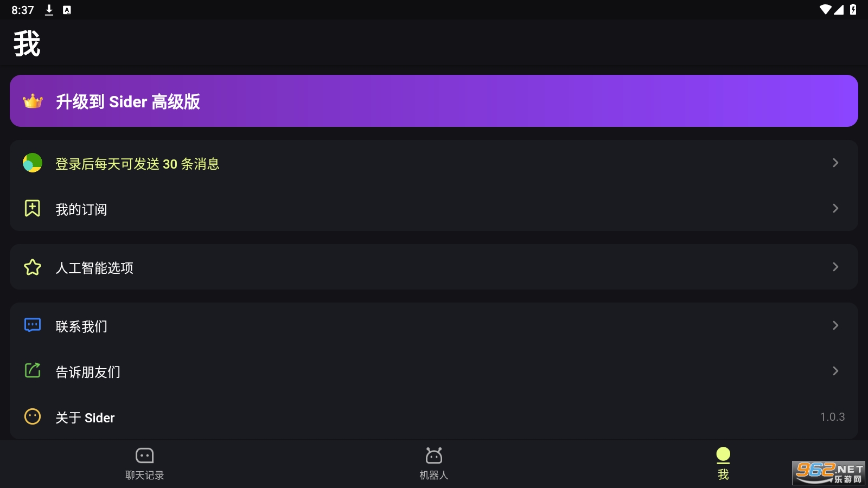Click the download indicator in status bar
The image size is (868, 488).
[x=49, y=10]
